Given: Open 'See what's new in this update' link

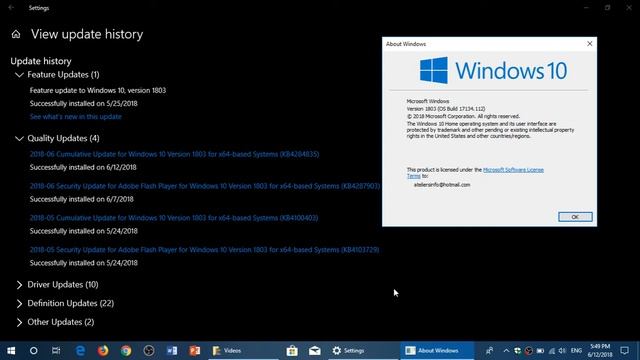Looking at the screenshot, I should point(76,117).
